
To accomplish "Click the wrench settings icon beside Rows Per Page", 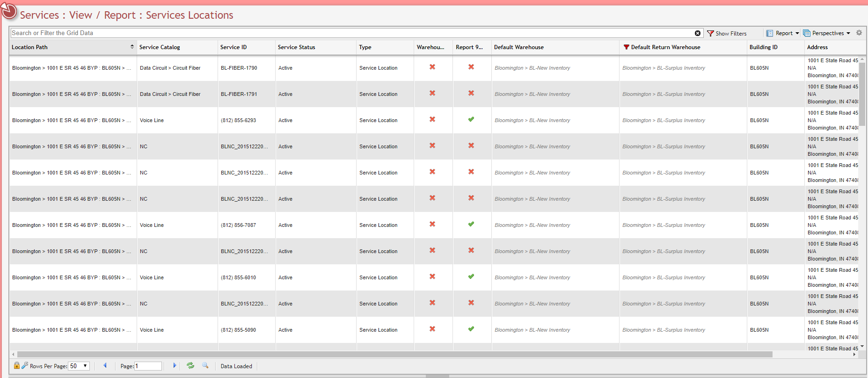I will click(25, 365).
